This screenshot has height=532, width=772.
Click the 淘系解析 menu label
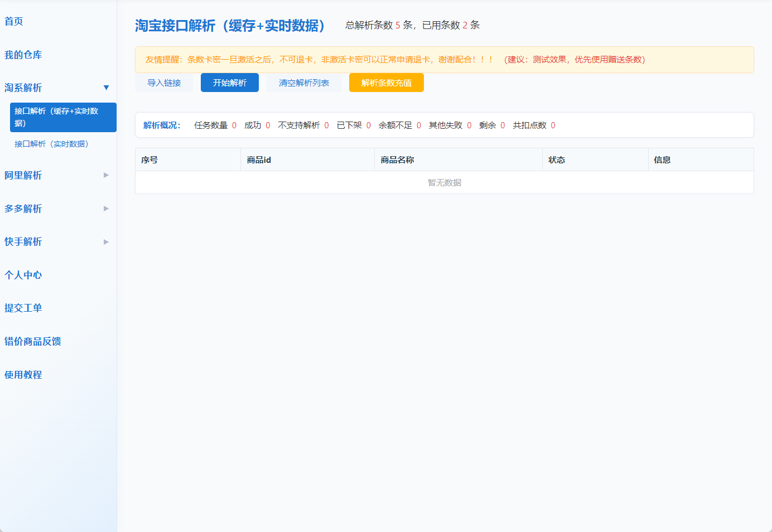coord(23,88)
